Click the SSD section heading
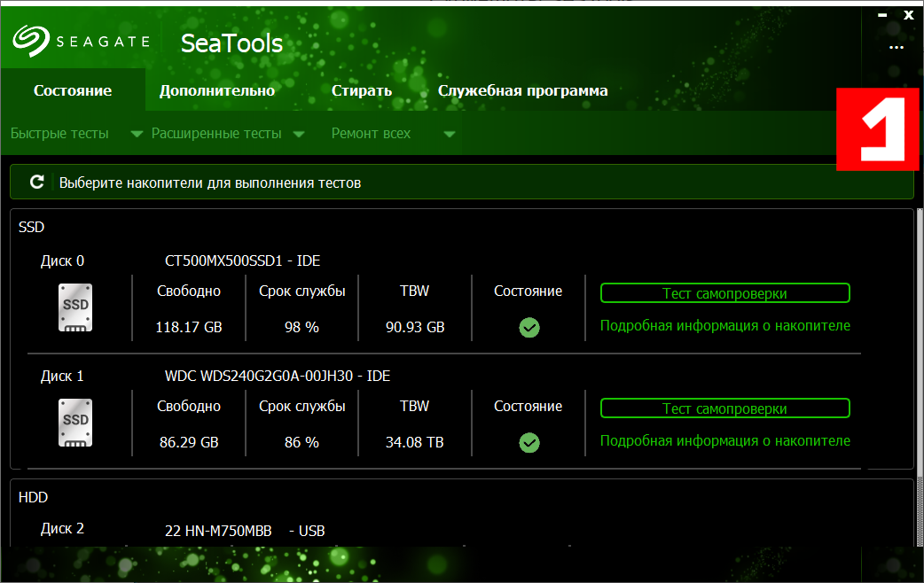This screenshot has width=924, height=583. tap(31, 228)
